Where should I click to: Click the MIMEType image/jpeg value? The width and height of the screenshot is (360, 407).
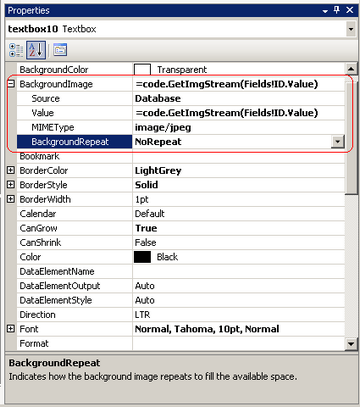(163, 127)
